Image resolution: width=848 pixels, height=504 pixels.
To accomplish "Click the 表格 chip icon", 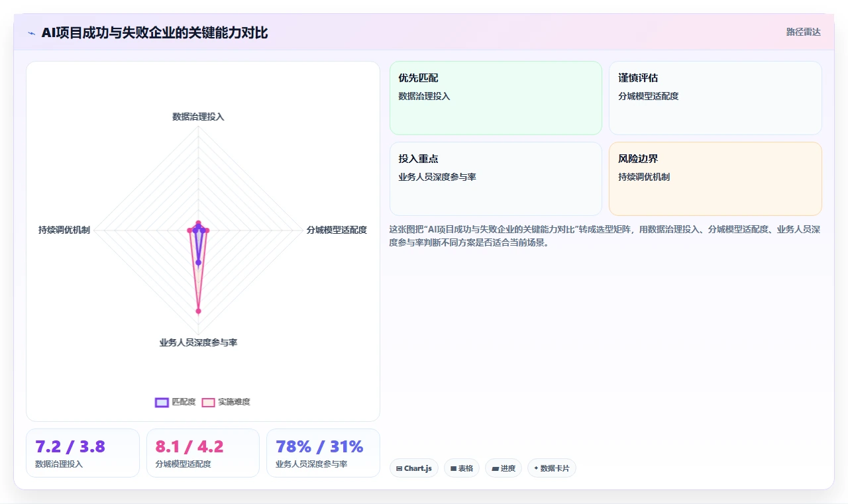I will coord(453,468).
